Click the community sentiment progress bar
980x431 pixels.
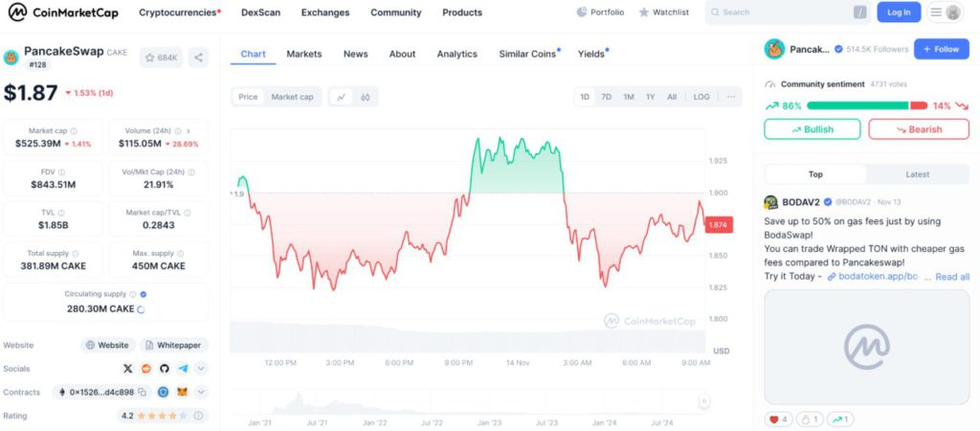pos(866,105)
